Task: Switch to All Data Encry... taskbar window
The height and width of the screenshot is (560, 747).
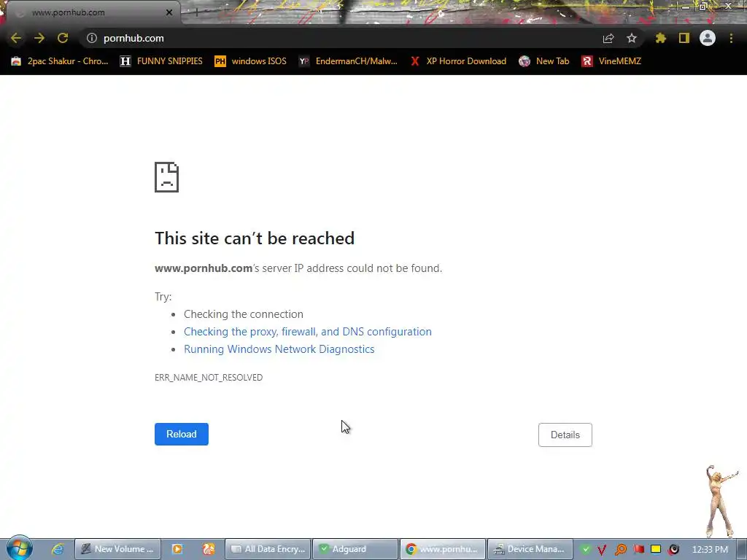Action: point(268,549)
